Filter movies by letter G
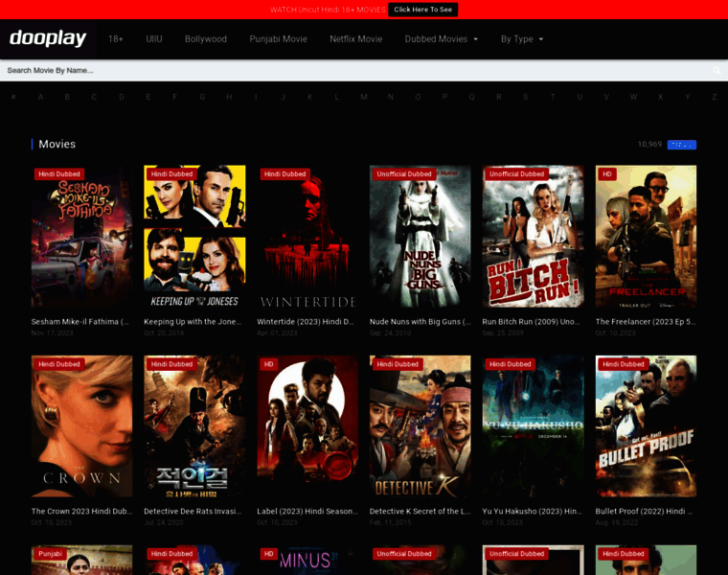The width and height of the screenshot is (728, 575). (x=202, y=97)
